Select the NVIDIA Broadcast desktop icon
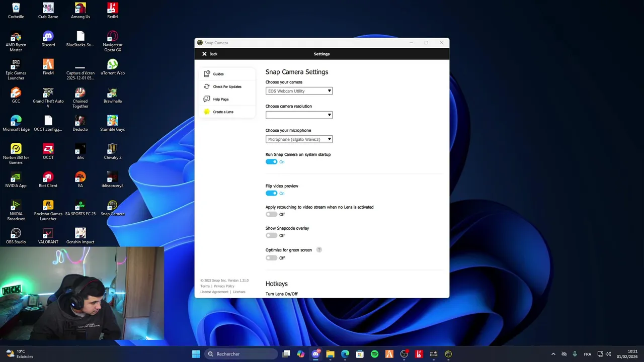Image resolution: width=644 pixels, height=362 pixels. pos(16,210)
